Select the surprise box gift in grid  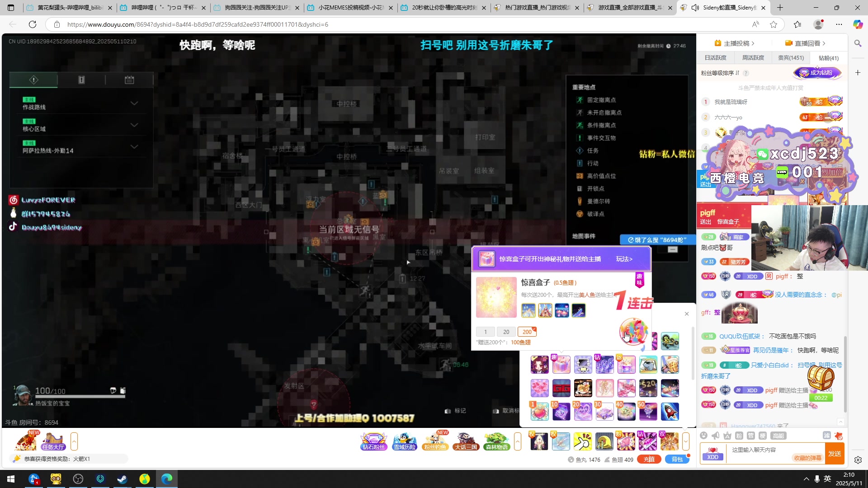(561, 365)
